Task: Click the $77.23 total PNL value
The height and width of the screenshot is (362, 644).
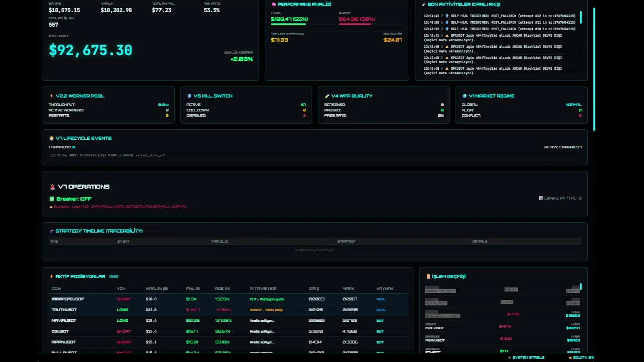Action: point(162,10)
